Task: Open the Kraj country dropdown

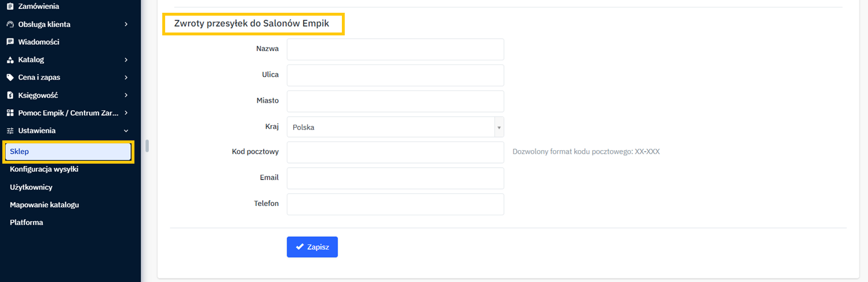Action: coord(395,127)
